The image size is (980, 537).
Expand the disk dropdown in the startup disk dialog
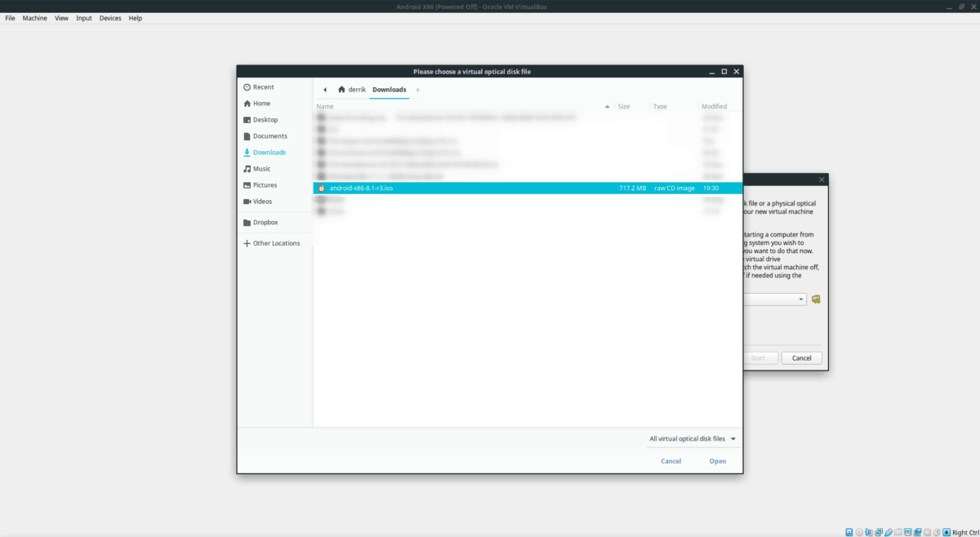(802, 300)
